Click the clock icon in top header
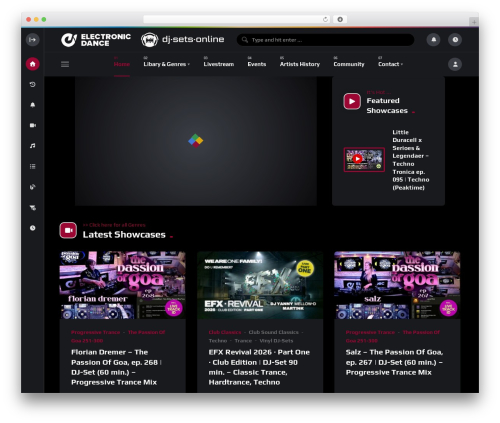Viewport: 500px width, 423px height. (455, 40)
